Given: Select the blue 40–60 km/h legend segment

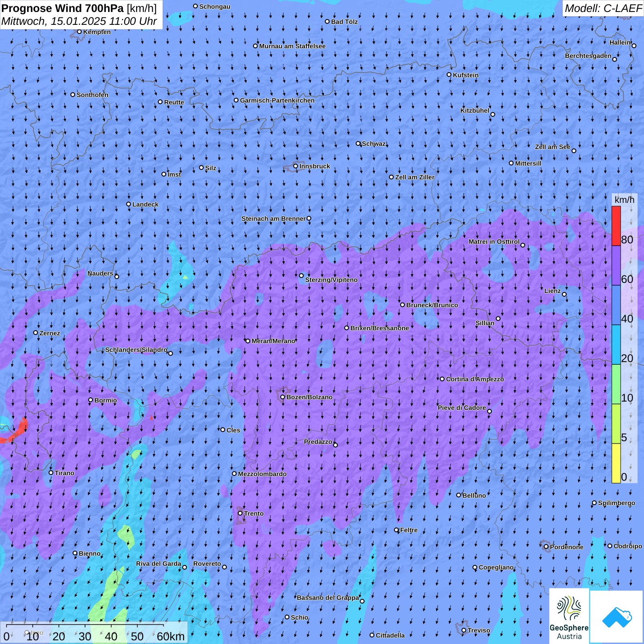Looking at the screenshot, I should (x=616, y=305).
